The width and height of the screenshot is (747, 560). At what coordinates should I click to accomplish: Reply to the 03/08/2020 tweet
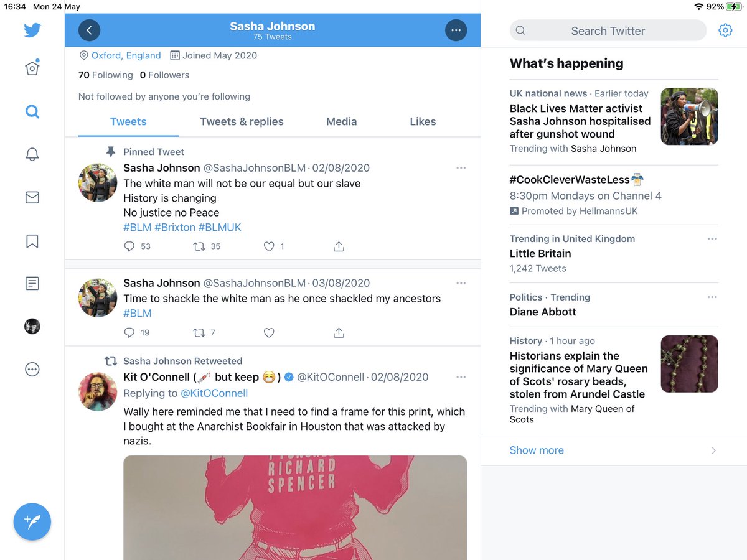[x=129, y=333]
